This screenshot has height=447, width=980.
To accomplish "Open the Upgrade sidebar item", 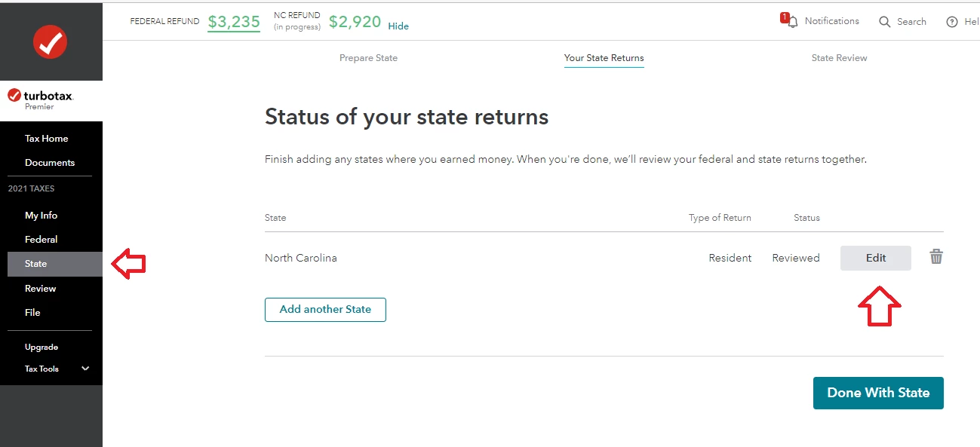I will pos(41,347).
